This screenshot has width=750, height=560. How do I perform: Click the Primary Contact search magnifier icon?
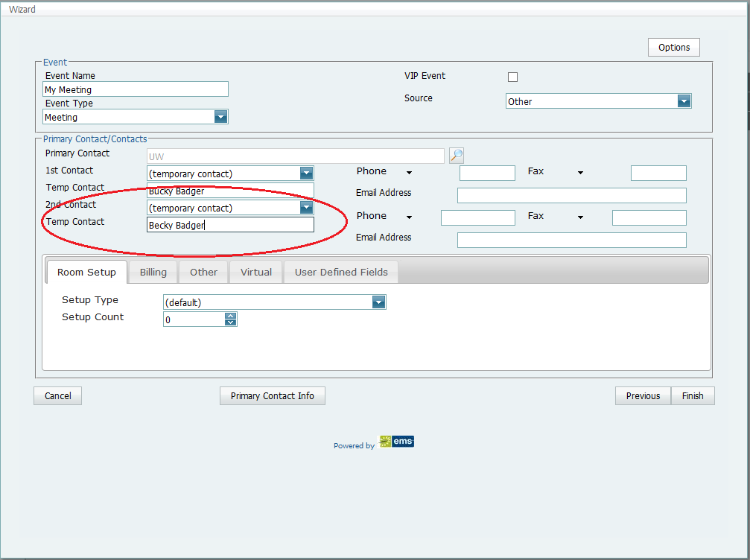(x=457, y=156)
